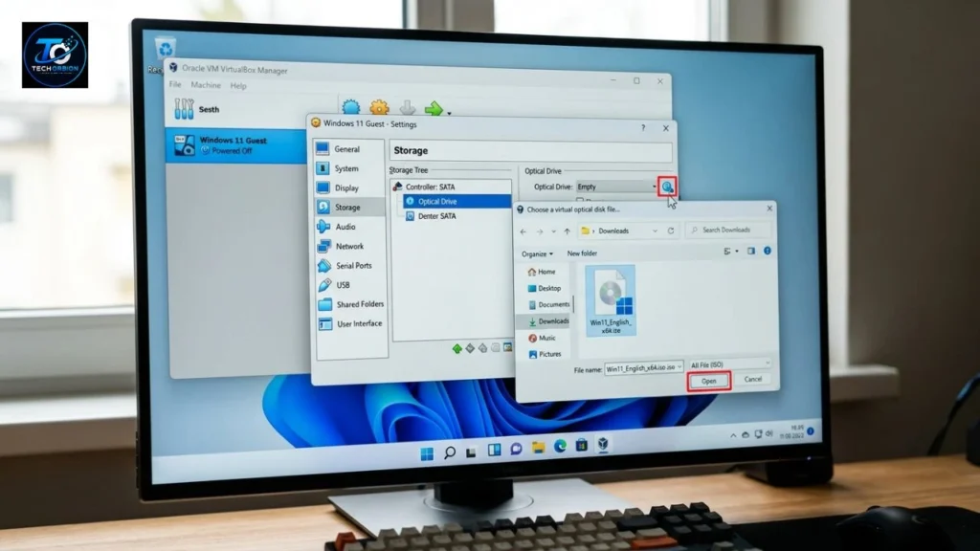This screenshot has height=551, width=980.
Task: Open the Windows Start menu
Action: pos(427,453)
